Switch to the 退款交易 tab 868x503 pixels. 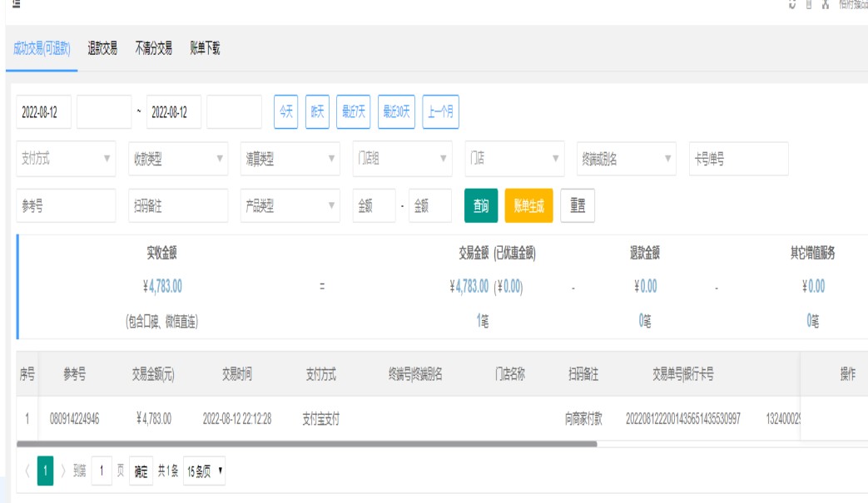pos(102,48)
